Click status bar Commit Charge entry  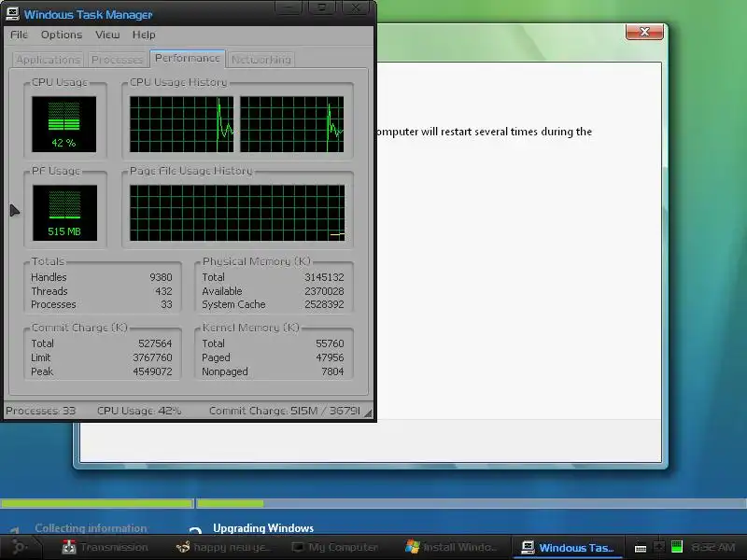coord(285,411)
